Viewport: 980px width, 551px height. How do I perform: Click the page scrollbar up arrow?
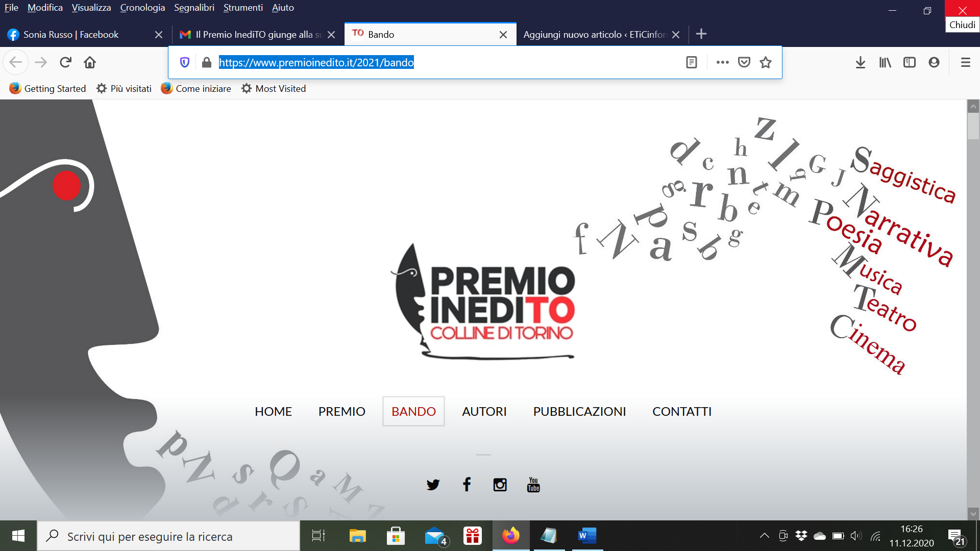pos(973,107)
